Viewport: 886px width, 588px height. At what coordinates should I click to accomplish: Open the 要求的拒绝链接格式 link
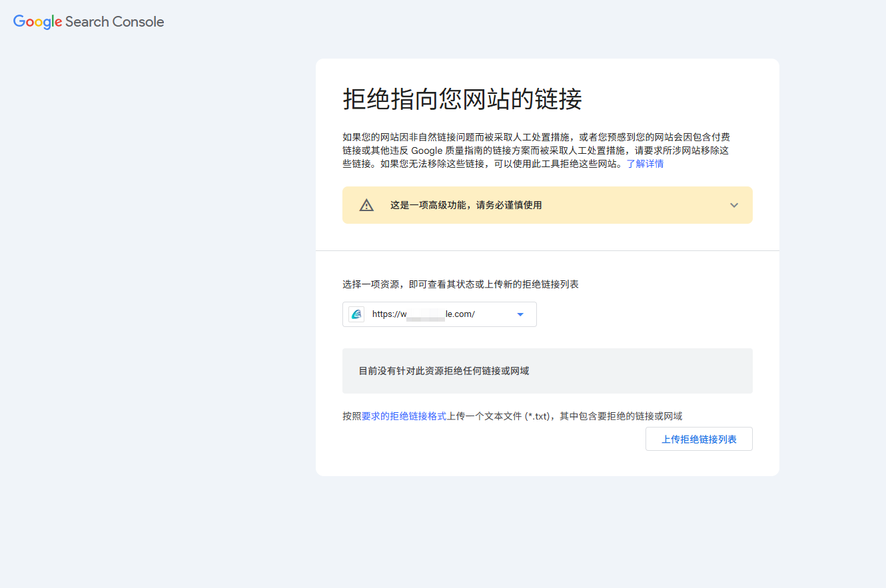[x=404, y=416]
